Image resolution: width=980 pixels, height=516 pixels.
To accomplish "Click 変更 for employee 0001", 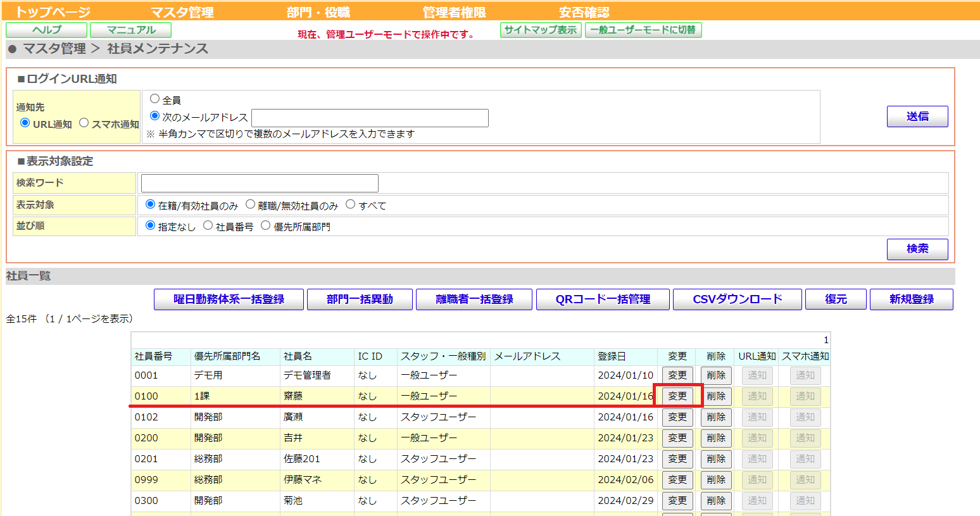I will (677, 375).
